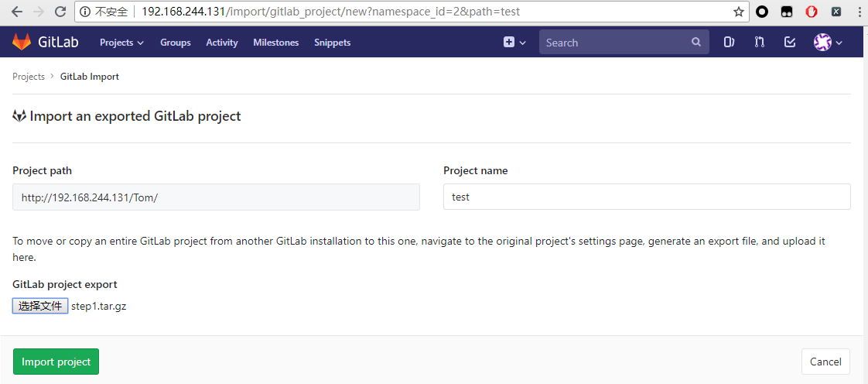
Task: Click the Cancel button
Action: (825, 362)
